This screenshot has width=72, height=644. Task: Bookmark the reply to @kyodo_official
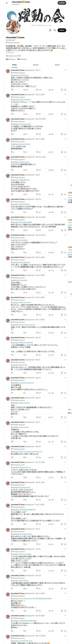[x=62, y=114]
